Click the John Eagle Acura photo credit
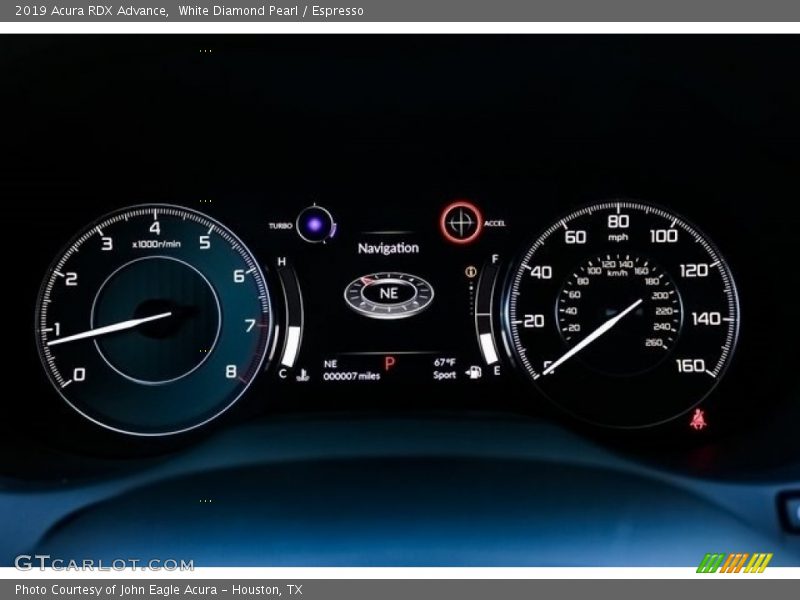800x600 pixels. (x=158, y=590)
